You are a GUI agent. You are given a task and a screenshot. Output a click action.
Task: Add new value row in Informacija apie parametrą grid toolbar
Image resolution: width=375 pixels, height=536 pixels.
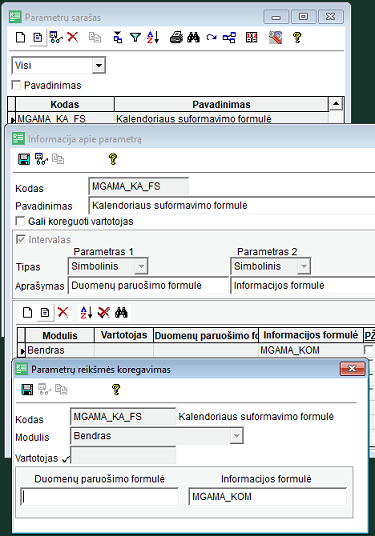click(x=27, y=312)
